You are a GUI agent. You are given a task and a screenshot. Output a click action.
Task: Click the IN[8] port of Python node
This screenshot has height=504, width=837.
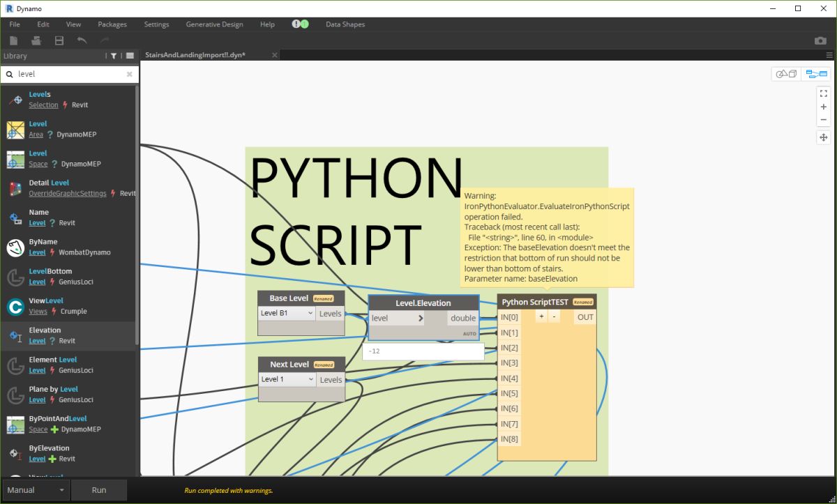click(509, 439)
